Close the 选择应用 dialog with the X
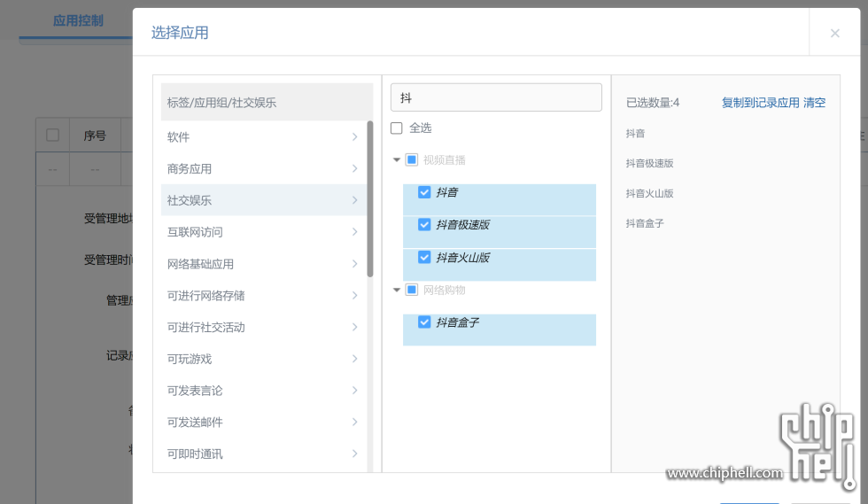The height and width of the screenshot is (504, 868). (834, 34)
